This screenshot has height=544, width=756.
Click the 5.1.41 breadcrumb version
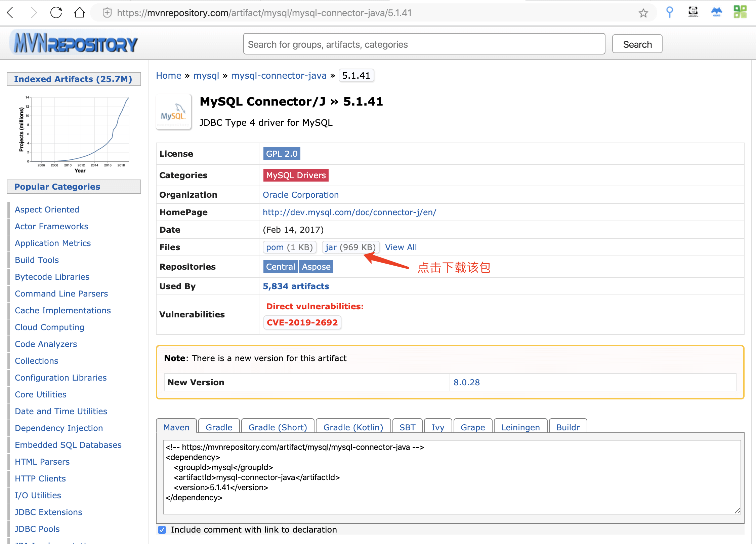tap(356, 76)
